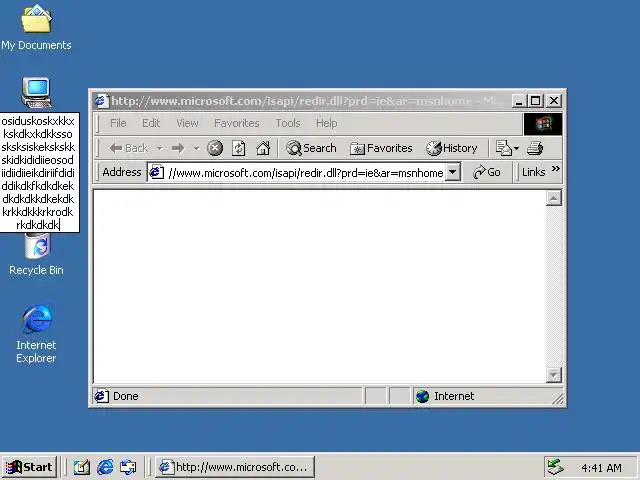The image size is (640, 480).
Task: Click the Windows logo throbber icon
Action: (x=543, y=124)
